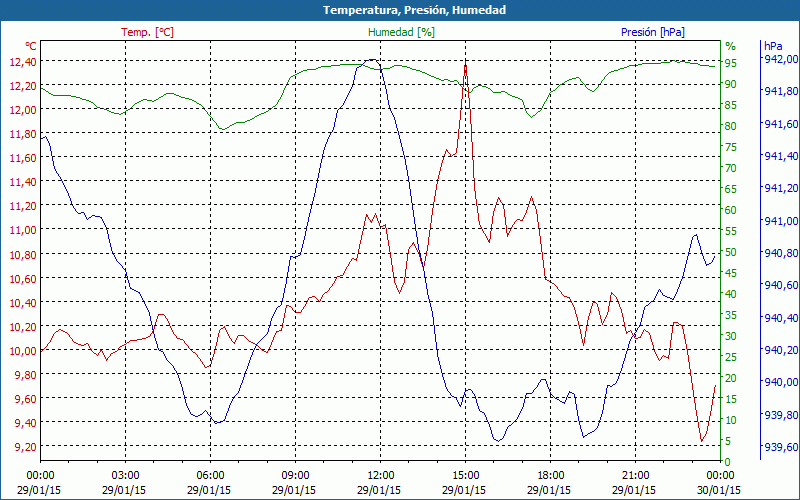Click the blue pressure peak near 12:00

pos(372,60)
